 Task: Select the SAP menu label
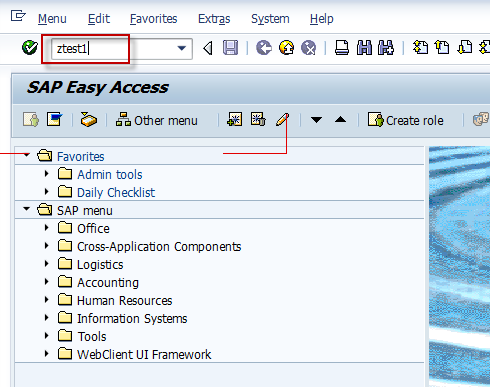coord(85,210)
